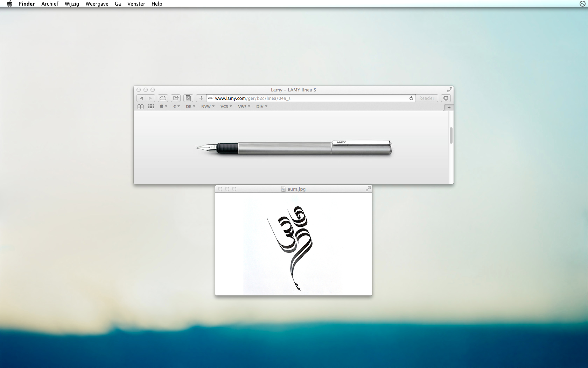588x368 pixels.
Task: Go back in Safari history
Action: coord(141,98)
